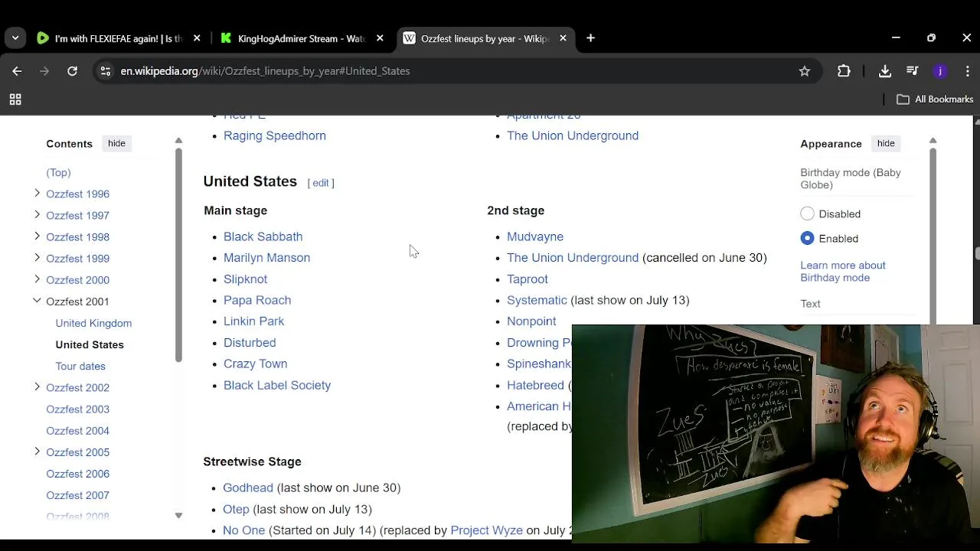980x551 pixels.
Task: Expand Ozzfest 1996 in contents
Action: (x=37, y=194)
